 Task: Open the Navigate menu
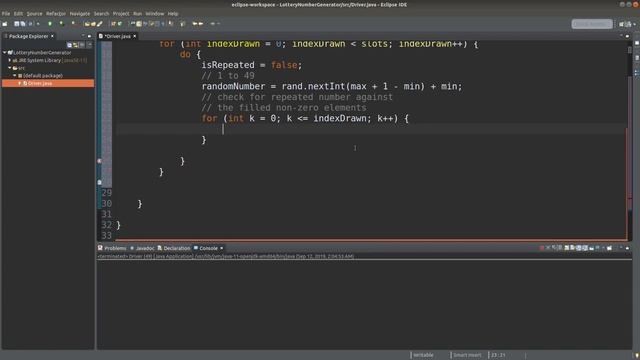80,13
